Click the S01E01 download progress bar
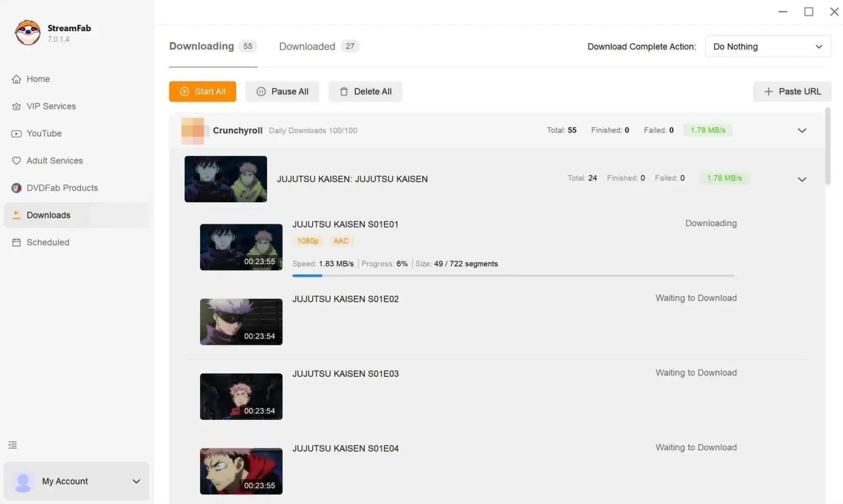 click(513, 276)
